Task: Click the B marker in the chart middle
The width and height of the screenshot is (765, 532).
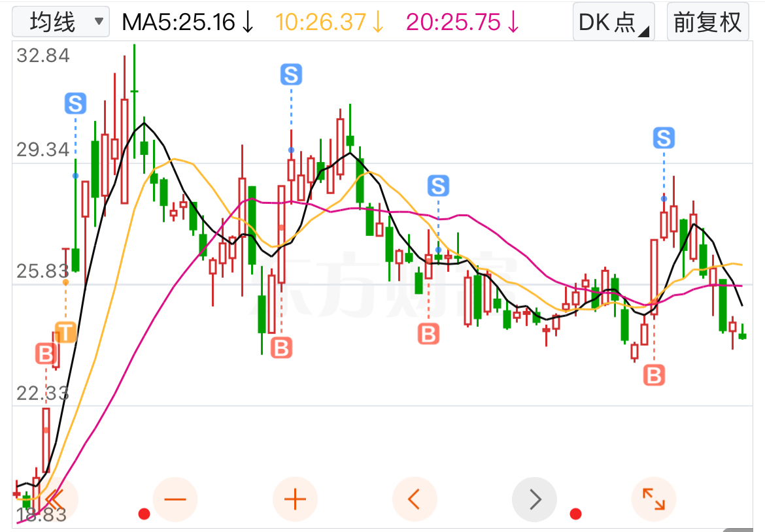Action: pyautogui.click(x=428, y=334)
